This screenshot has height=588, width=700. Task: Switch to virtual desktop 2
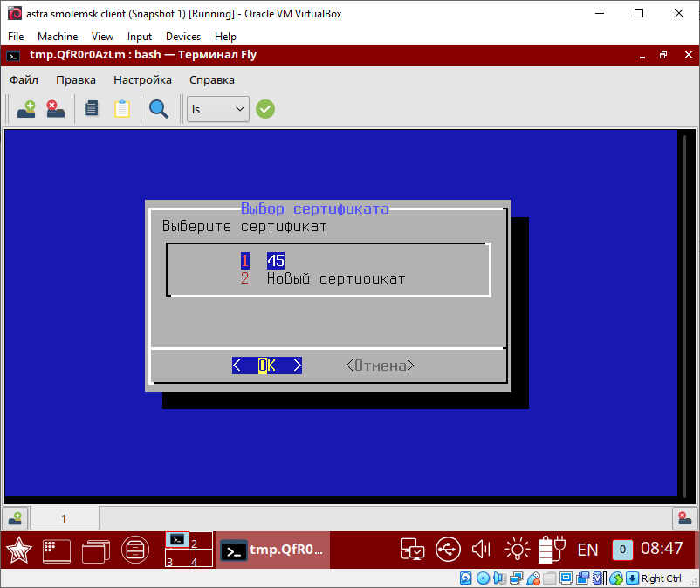pyautogui.click(x=201, y=540)
